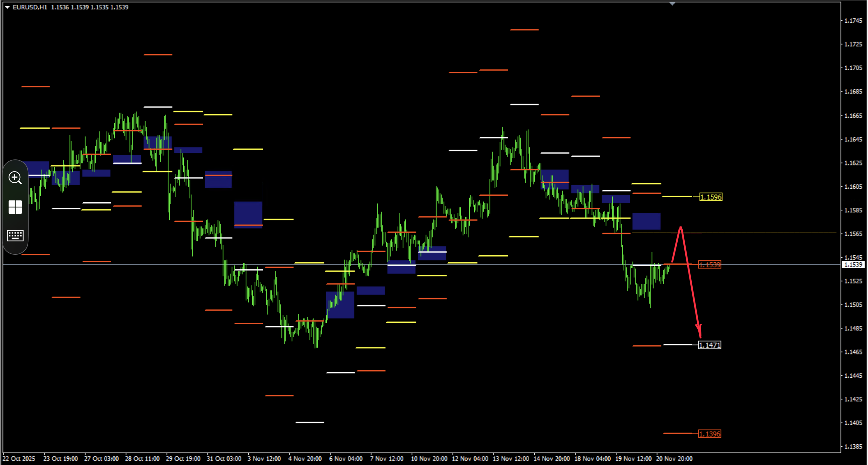Click the 1.1605 price axis value
This screenshot has height=465, width=868.
point(853,186)
